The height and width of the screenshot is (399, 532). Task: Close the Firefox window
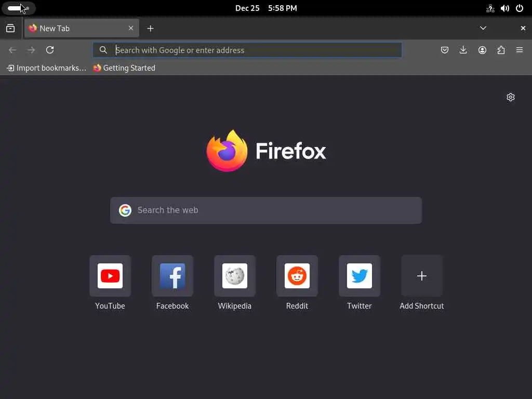pos(523,28)
